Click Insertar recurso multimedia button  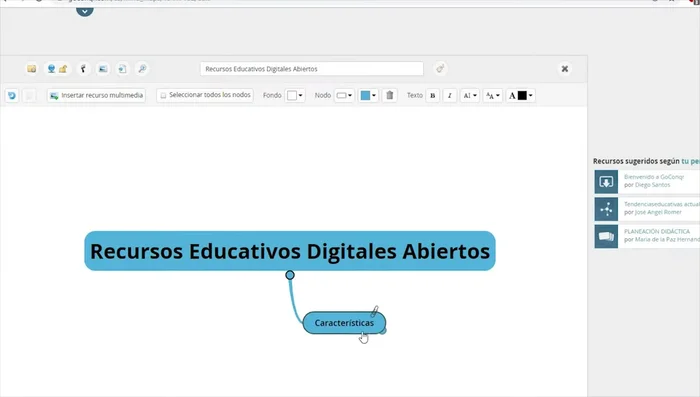pyautogui.click(x=96, y=96)
